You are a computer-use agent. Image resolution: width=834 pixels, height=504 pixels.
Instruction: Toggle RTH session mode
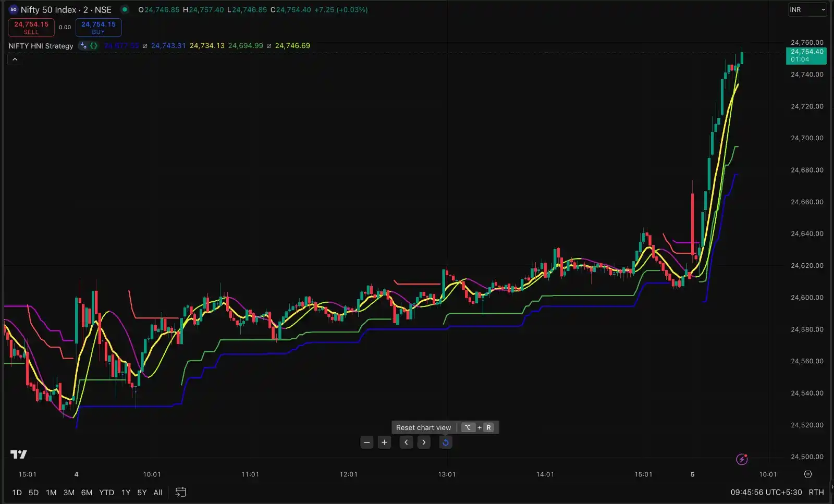(x=816, y=492)
